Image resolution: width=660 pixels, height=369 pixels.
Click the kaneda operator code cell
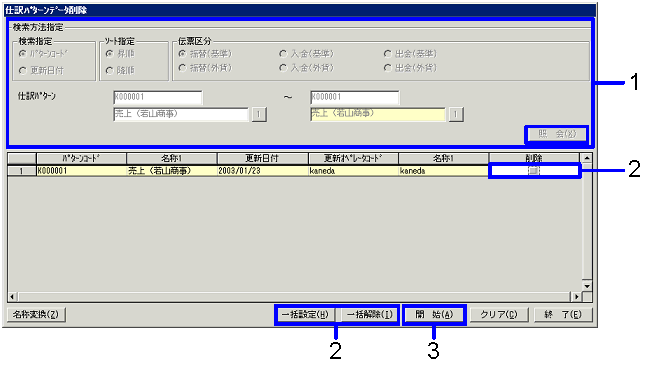pyautogui.click(x=353, y=171)
